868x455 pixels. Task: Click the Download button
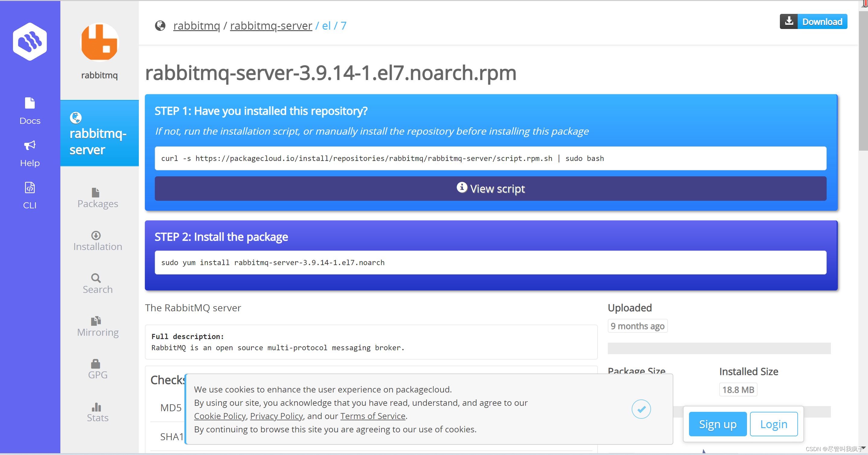point(813,21)
